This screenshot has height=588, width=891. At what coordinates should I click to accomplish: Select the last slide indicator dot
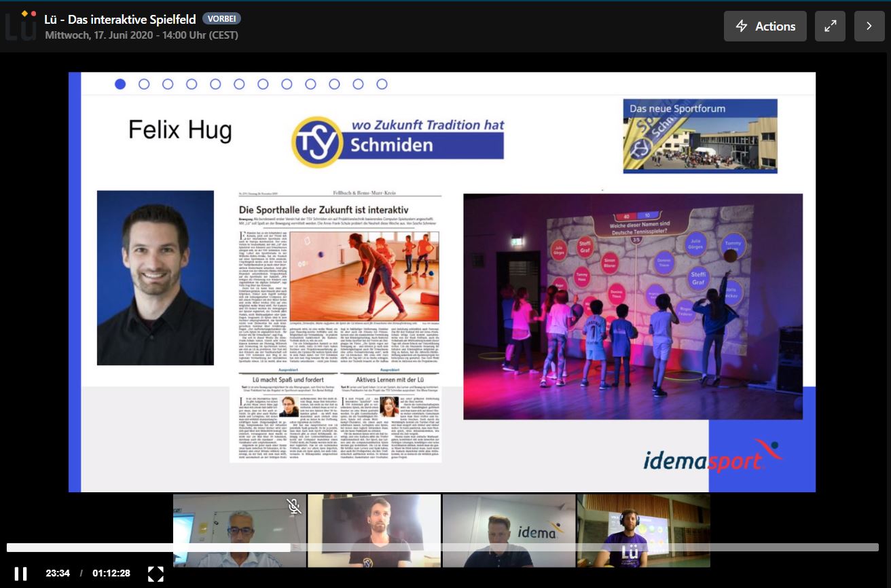coord(382,84)
